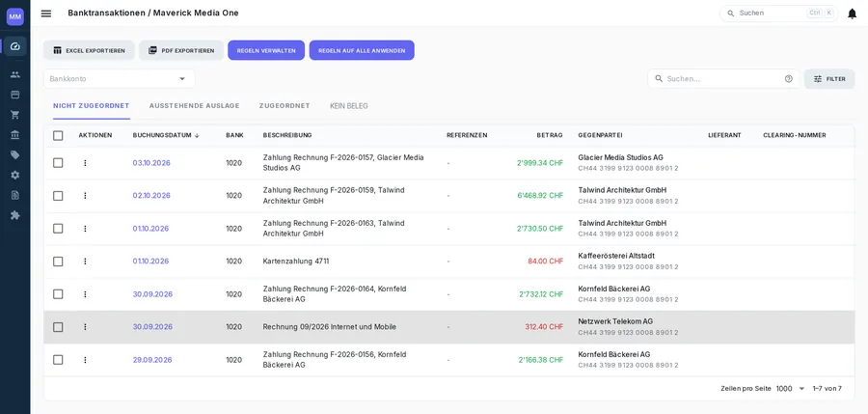
Task: Click Regeln Verwalten button
Action: point(266,50)
